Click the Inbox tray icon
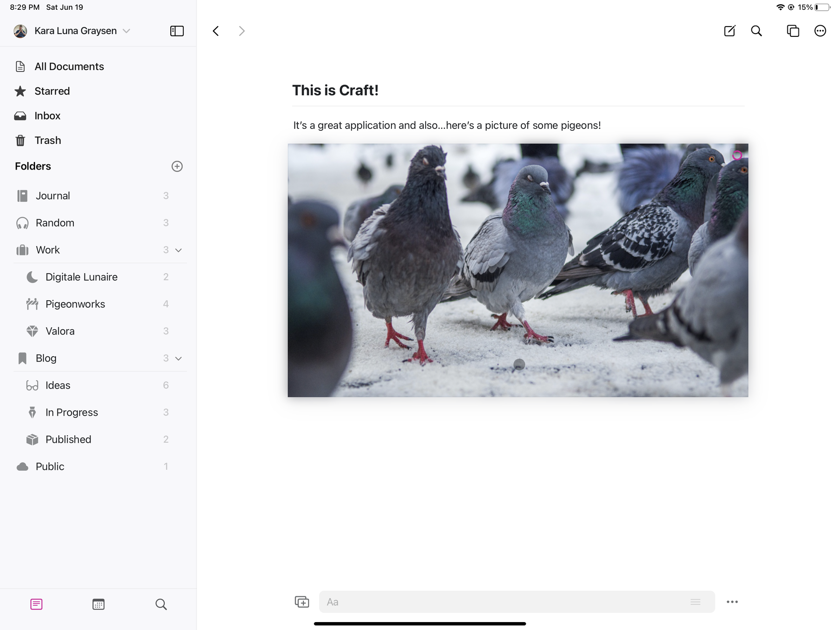 [x=20, y=116]
